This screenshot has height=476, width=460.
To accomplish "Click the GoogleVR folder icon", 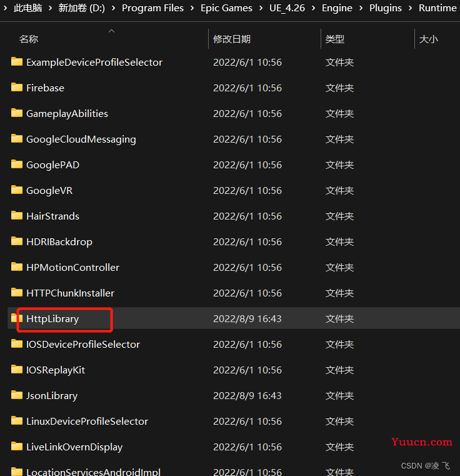I will pyautogui.click(x=17, y=190).
